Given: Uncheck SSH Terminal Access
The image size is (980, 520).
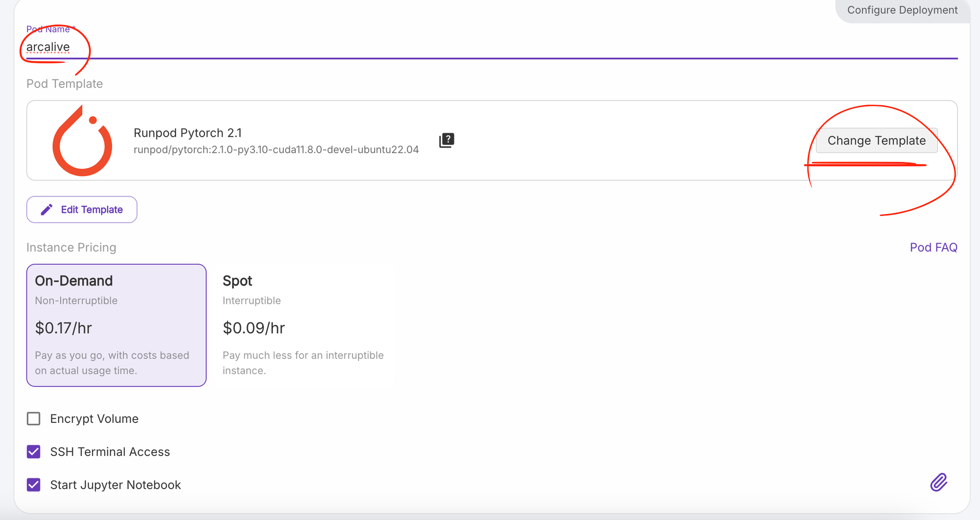Looking at the screenshot, I should pos(33,452).
